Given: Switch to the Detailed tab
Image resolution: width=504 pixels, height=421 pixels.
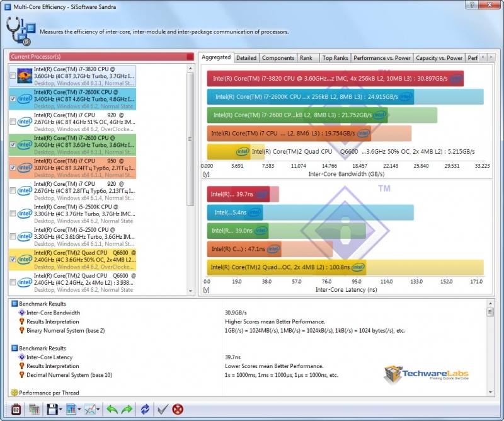Looking at the screenshot, I should point(246,58).
